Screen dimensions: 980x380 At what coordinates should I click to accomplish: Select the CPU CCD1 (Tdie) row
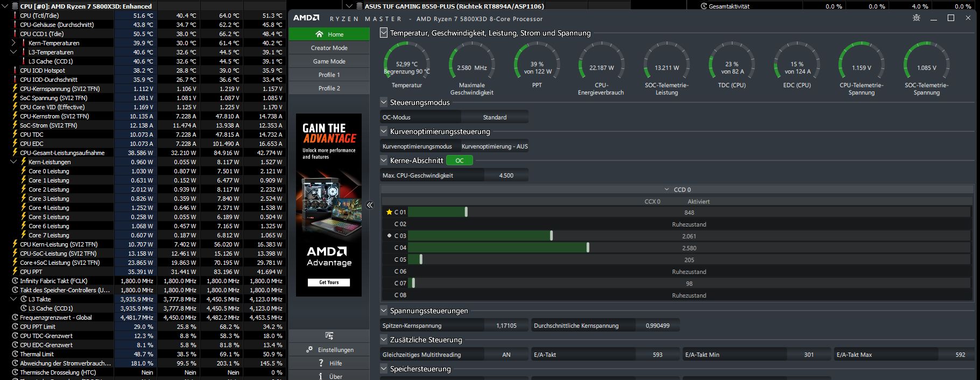point(143,34)
